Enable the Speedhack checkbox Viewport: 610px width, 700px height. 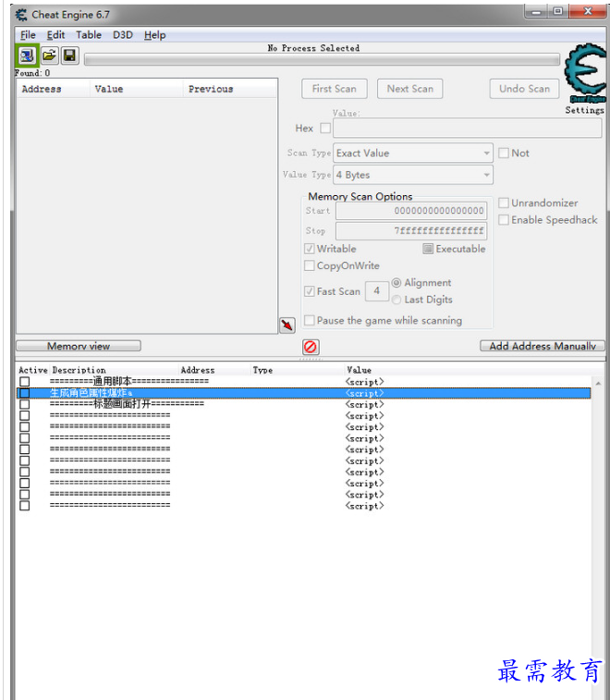coord(504,220)
